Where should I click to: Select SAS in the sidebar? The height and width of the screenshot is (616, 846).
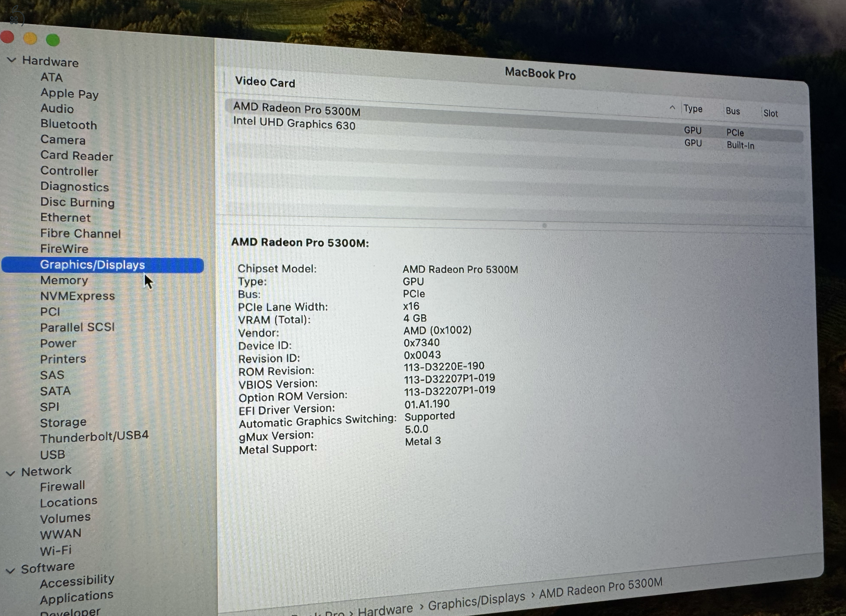point(52,375)
